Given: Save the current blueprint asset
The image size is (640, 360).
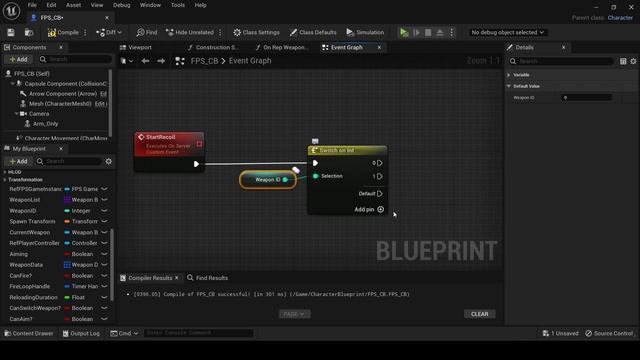Looking at the screenshot, I should coord(11,32).
